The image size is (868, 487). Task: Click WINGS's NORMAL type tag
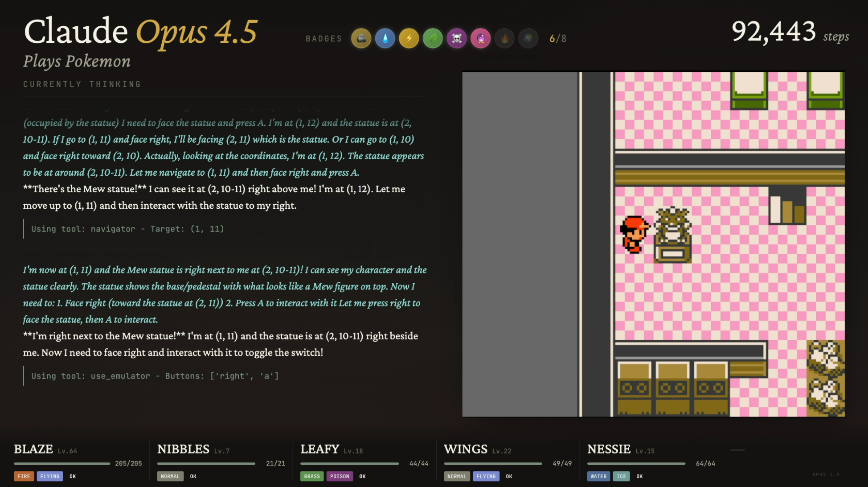click(x=456, y=476)
